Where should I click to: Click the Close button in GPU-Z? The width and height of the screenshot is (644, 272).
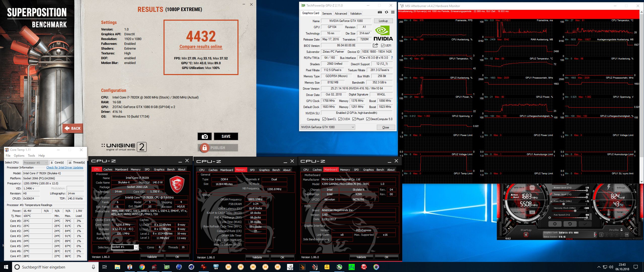(x=386, y=127)
